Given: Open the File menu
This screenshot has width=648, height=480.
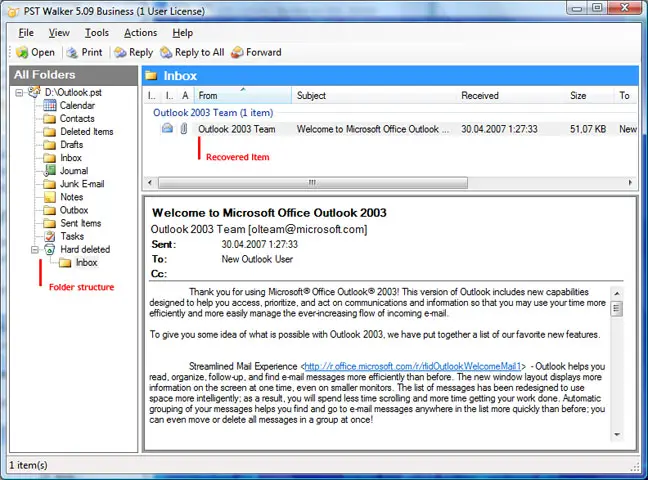Looking at the screenshot, I should click(26, 33).
